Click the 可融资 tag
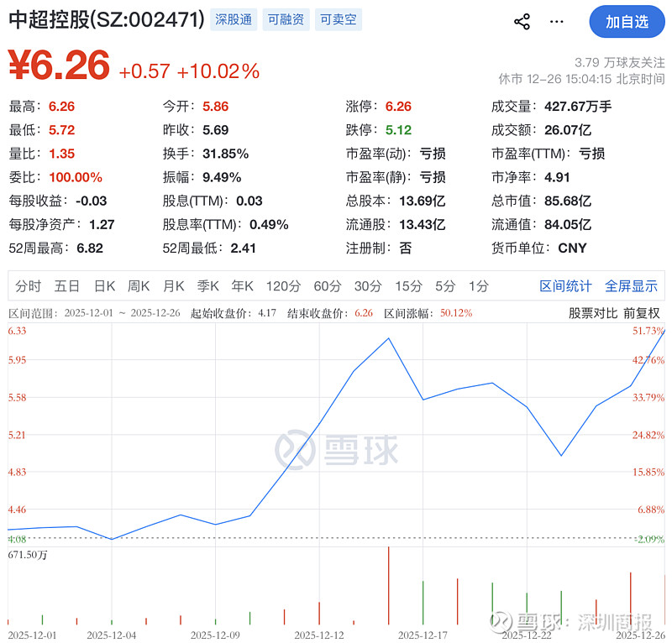 [x=286, y=18]
